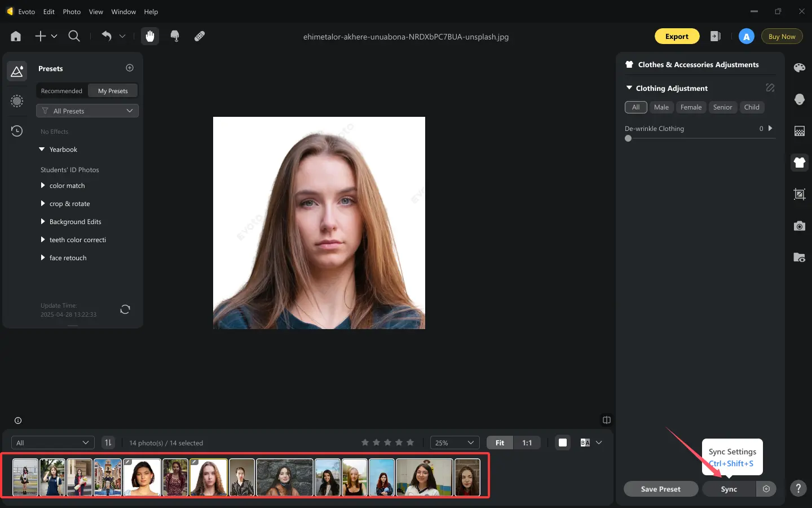Open the 25% zoom level dropdown
This screenshot has width=812, height=508.
click(x=454, y=443)
